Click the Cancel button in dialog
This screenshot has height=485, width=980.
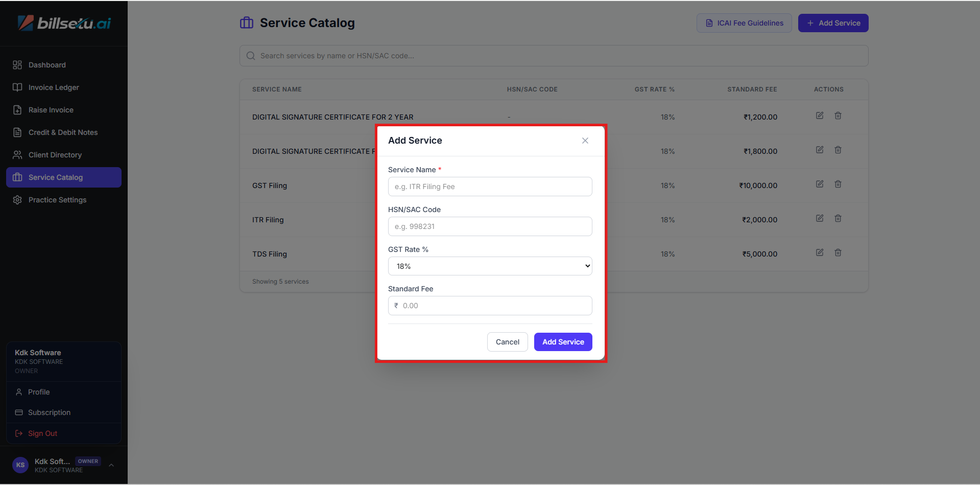507,342
